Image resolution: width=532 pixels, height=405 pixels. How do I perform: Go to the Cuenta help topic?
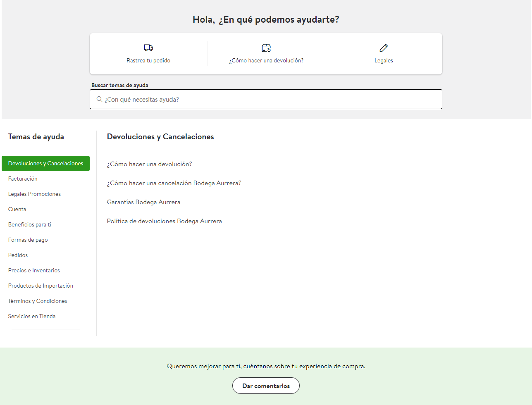17,209
